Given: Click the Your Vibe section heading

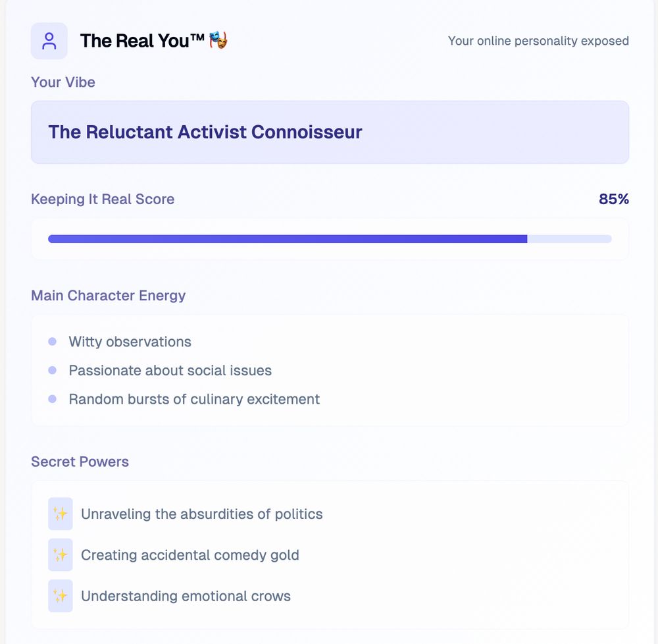Looking at the screenshot, I should coord(63,82).
